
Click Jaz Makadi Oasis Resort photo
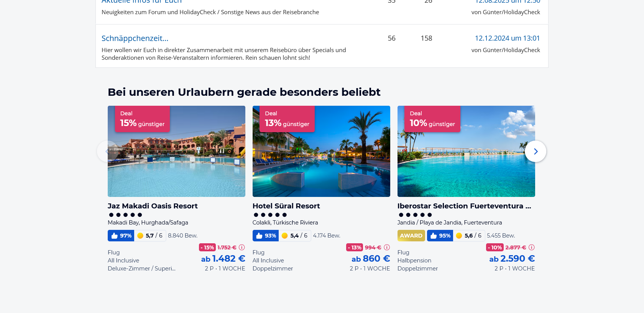[x=176, y=161]
